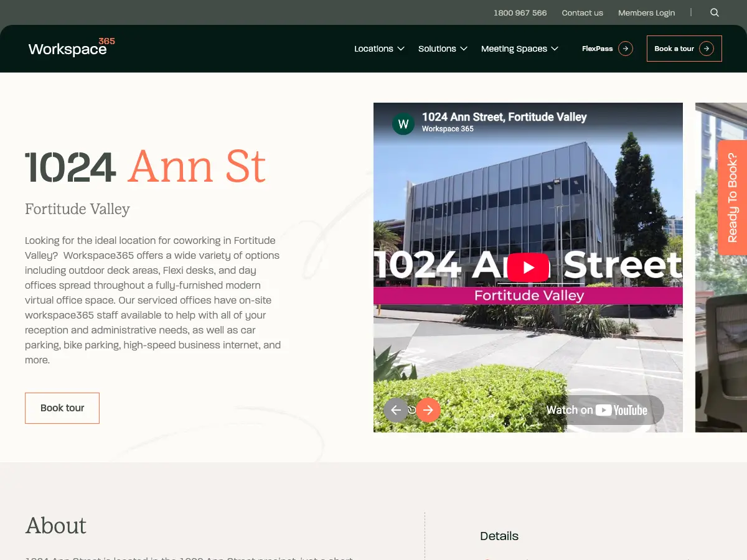Click Watch on YouTube
747x560 pixels.
click(597, 410)
